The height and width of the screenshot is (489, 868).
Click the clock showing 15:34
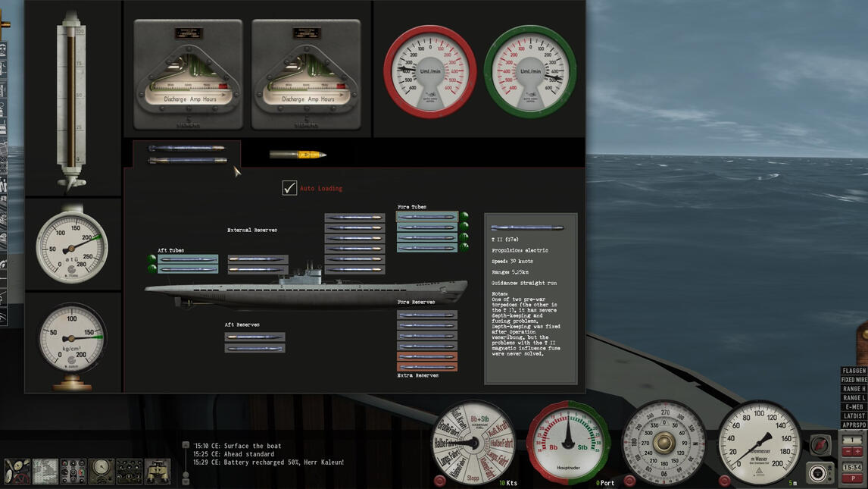pyautogui.click(x=853, y=465)
